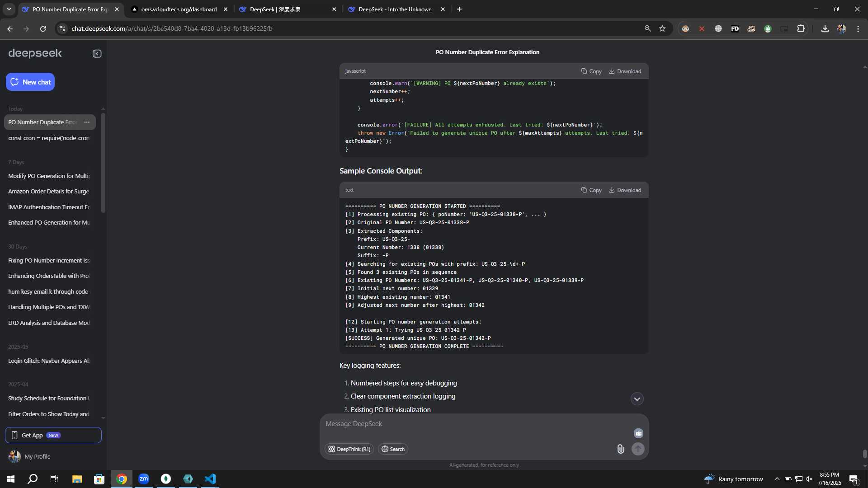Screen dimensions: 868x488
Task: Open 'Enhancing OrdersTable' chat
Action: pos(49,276)
